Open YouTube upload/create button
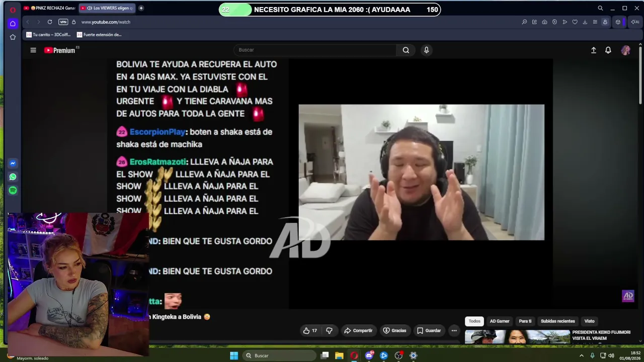Viewport: 644px width, 362px height. 594,50
